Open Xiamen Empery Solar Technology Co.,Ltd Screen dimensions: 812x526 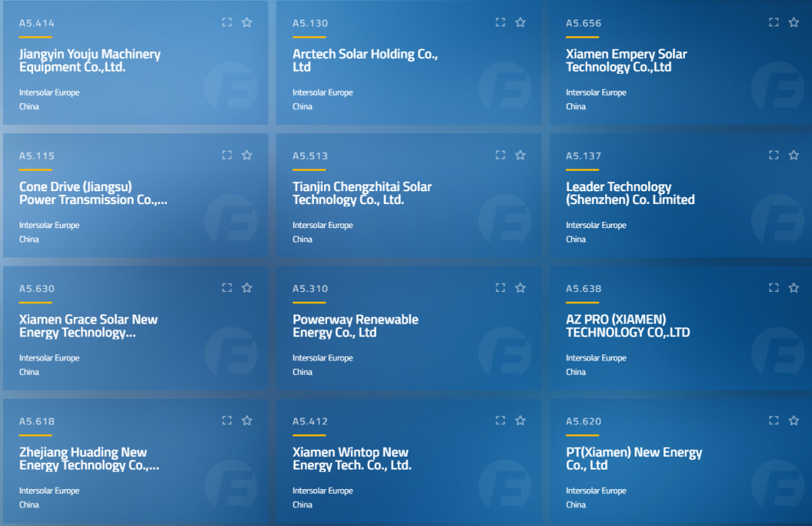626,61
